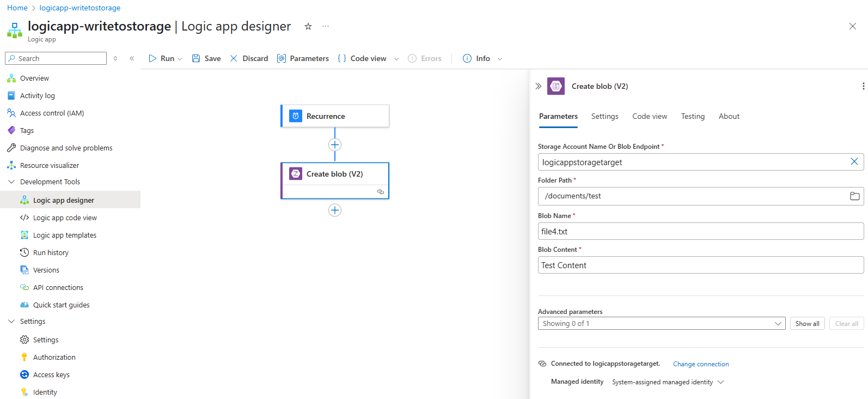Click the Change connection link
The width and height of the screenshot is (868, 399).
(x=700, y=364)
